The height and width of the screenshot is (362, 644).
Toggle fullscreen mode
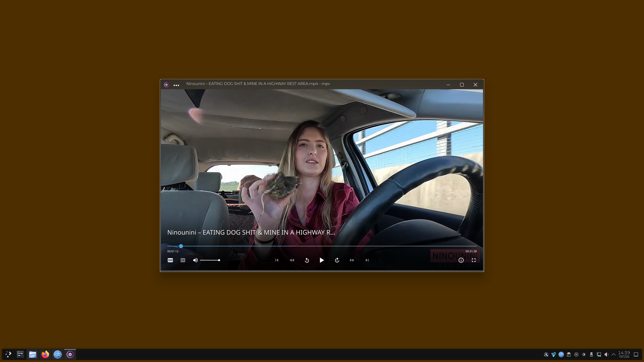tap(473, 260)
